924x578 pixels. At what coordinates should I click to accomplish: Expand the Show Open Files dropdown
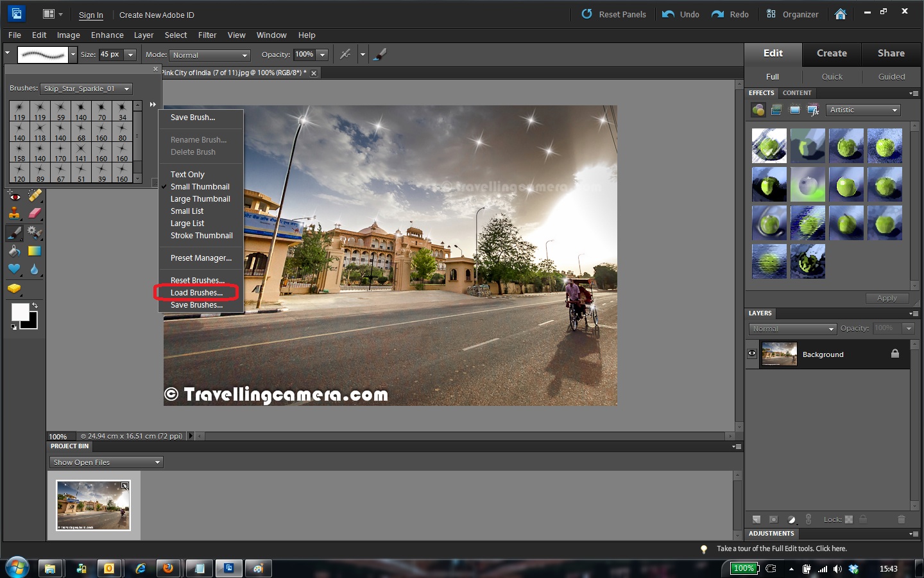[105, 462]
